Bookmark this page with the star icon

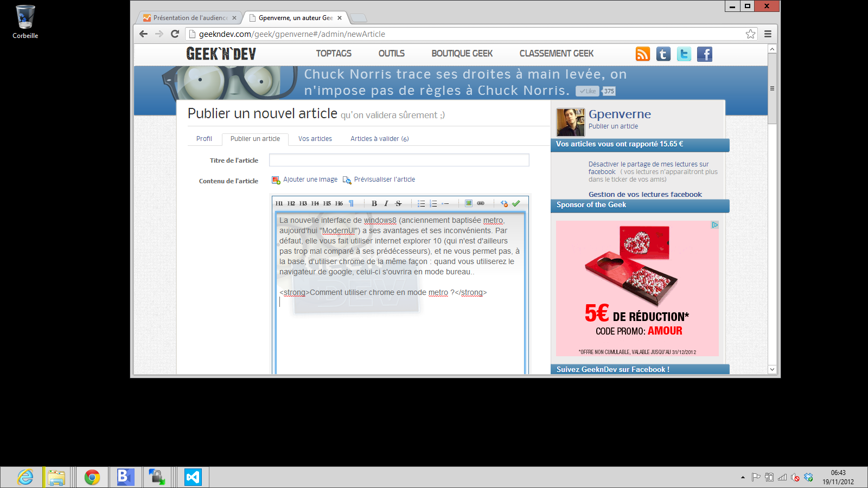[x=750, y=34]
